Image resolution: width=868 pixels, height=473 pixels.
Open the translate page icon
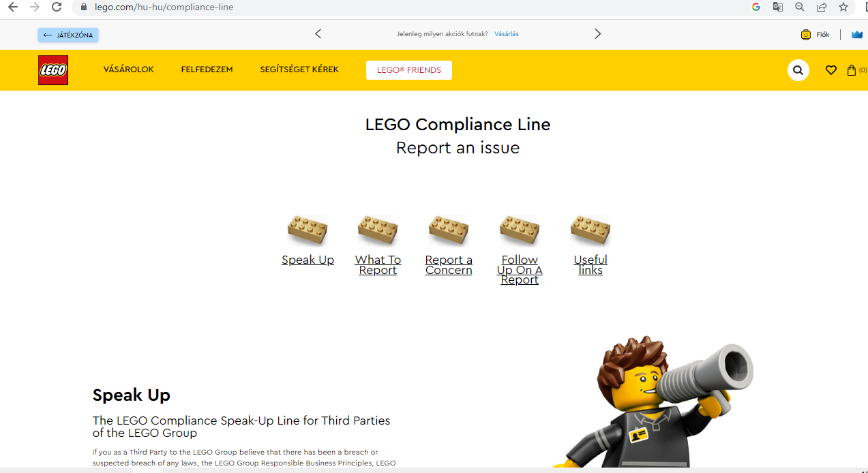(x=778, y=7)
